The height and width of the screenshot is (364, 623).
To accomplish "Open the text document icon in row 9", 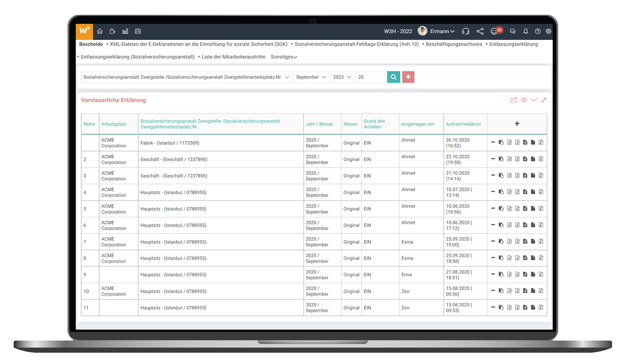I will [x=509, y=274].
